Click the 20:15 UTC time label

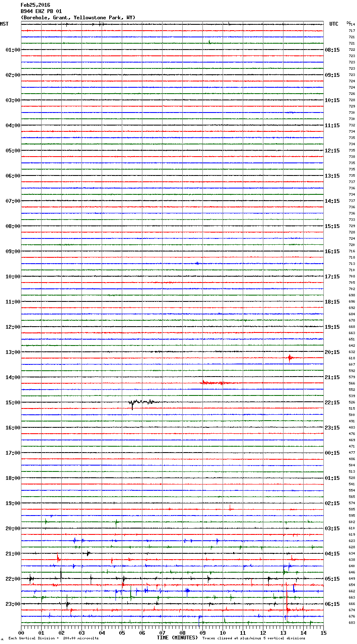pos(332,352)
